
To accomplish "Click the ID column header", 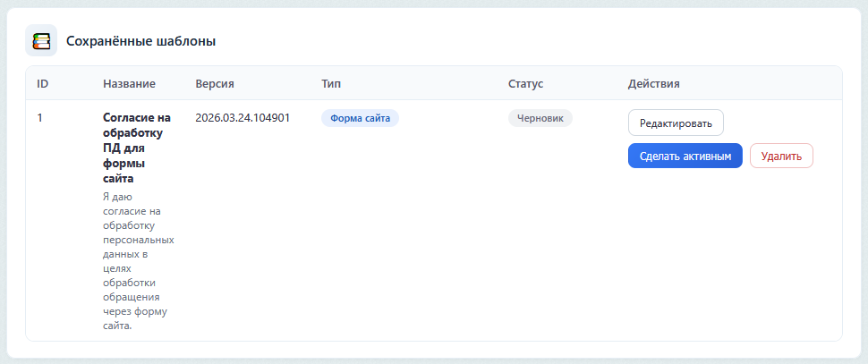I will point(42,83).
